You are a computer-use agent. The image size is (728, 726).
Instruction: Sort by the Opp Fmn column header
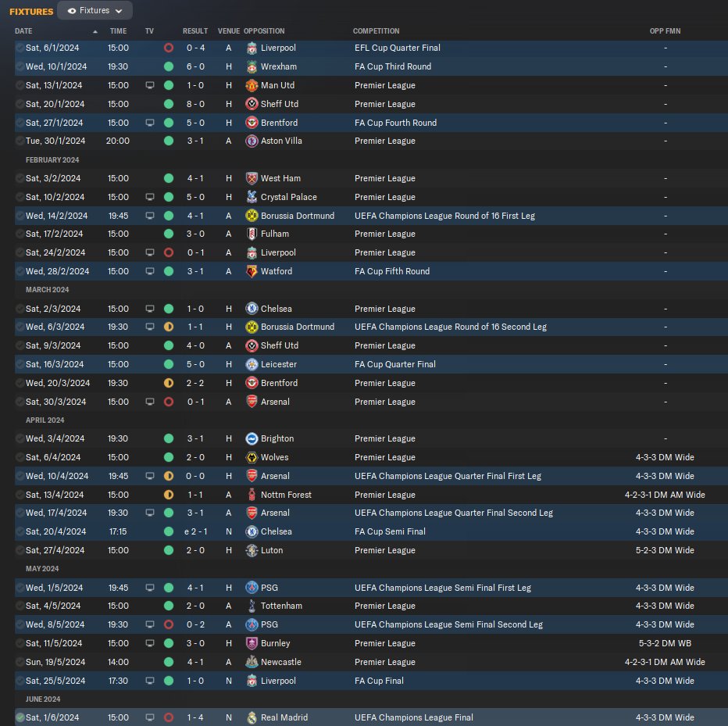pyautogui.click(x=665, y=31)
